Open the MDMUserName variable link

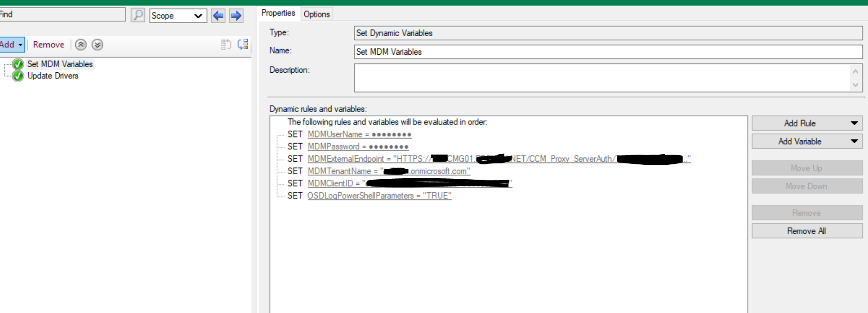pos(359,134)
